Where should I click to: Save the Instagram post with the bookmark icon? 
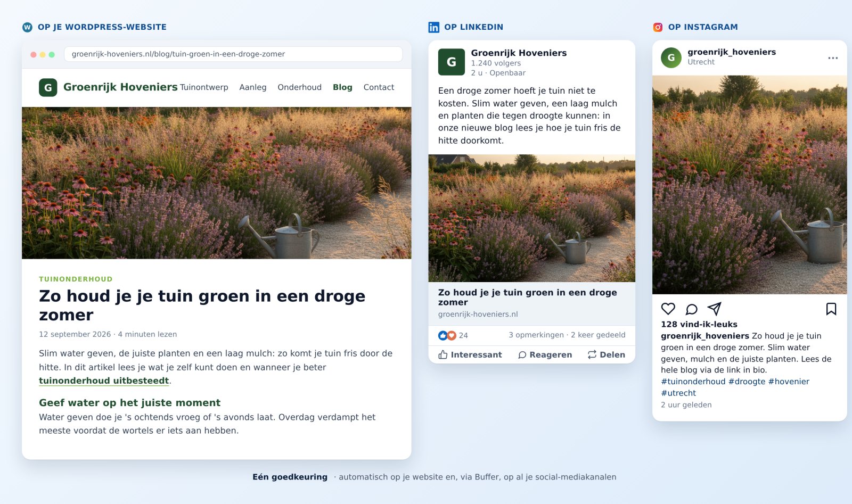click(x=831, y=309)
